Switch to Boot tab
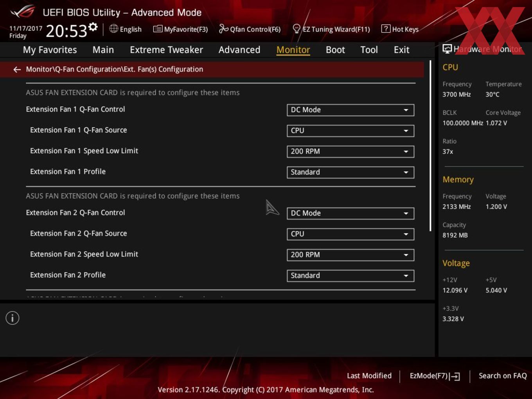532x399 pixels. [335, 50]
